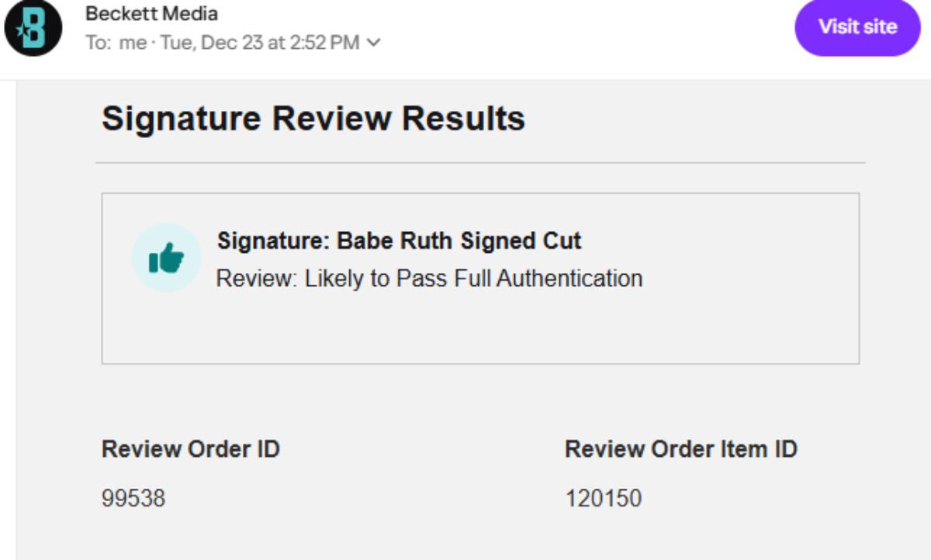Click the Beckett Media sender avatar

(33, 28)
